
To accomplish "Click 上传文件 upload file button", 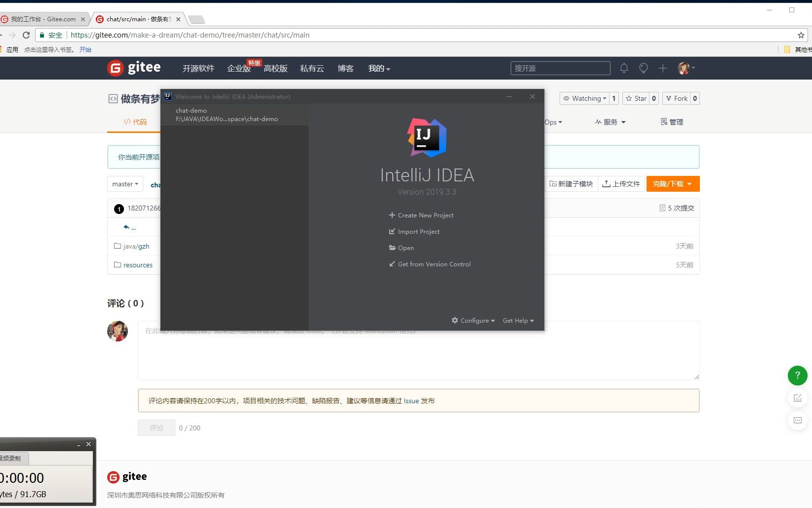I will [x=621, y=184].
